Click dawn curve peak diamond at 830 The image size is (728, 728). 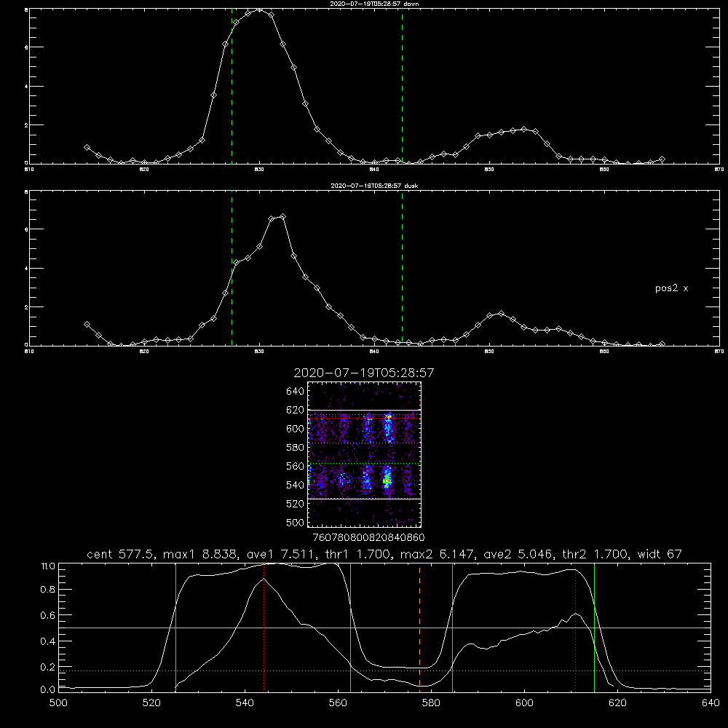tap(259, 9)
